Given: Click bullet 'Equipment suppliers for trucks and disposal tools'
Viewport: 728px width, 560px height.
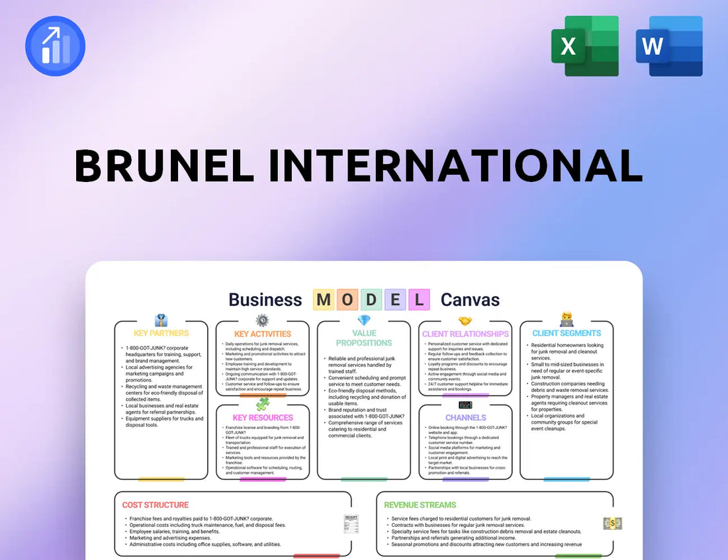Looking at the screenshot, I should 164,422.
